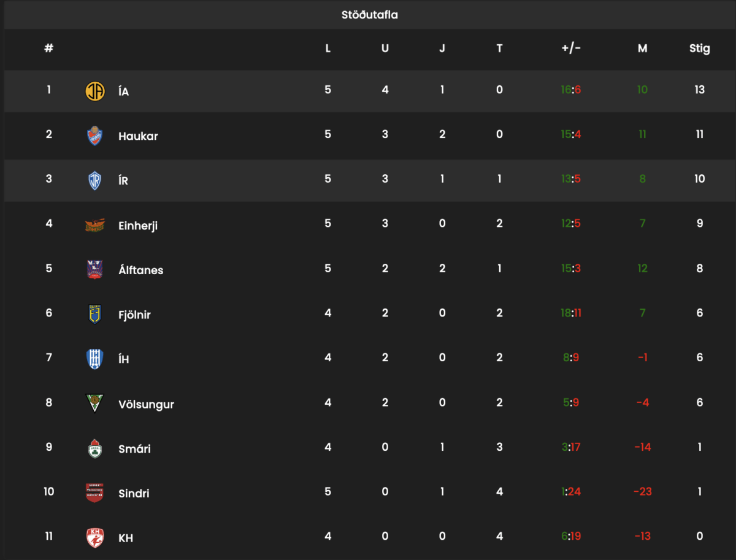Select the Fjölnir row goals 18:11
Image resolution: width=736 pixels, height=560 pixels.
click(x=571, y=313)
